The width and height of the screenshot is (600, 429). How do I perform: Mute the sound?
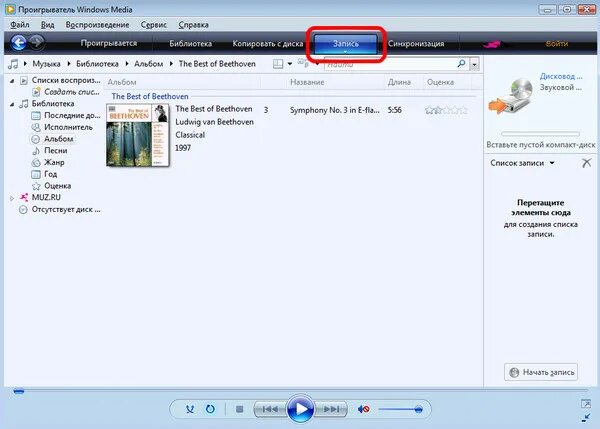[364, 409]
